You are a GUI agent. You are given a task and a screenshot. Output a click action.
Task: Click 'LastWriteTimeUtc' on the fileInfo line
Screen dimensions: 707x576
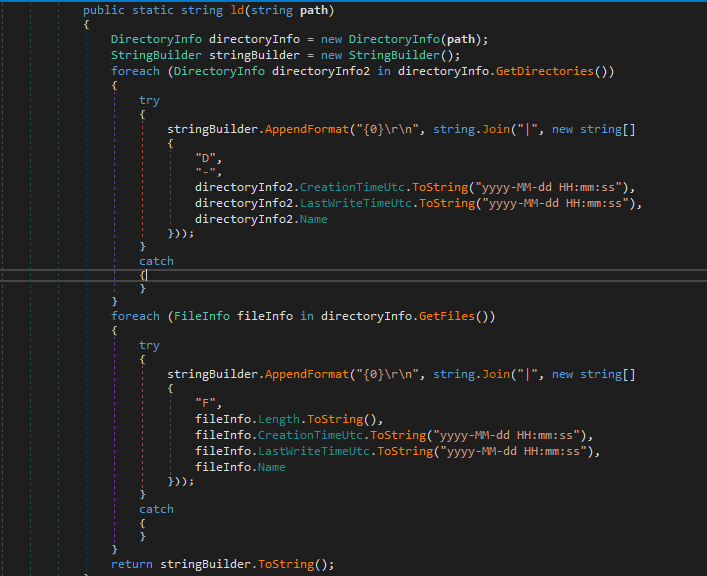[314, 452]
